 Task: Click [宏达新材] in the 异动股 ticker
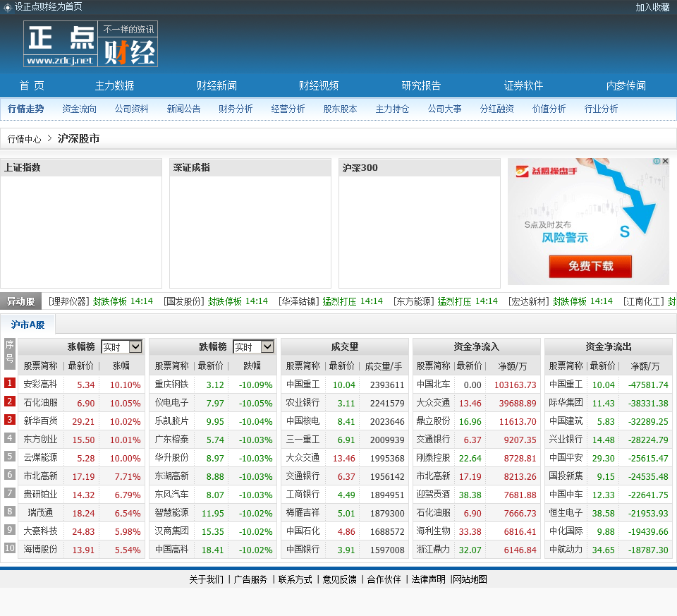coord(529,301)
